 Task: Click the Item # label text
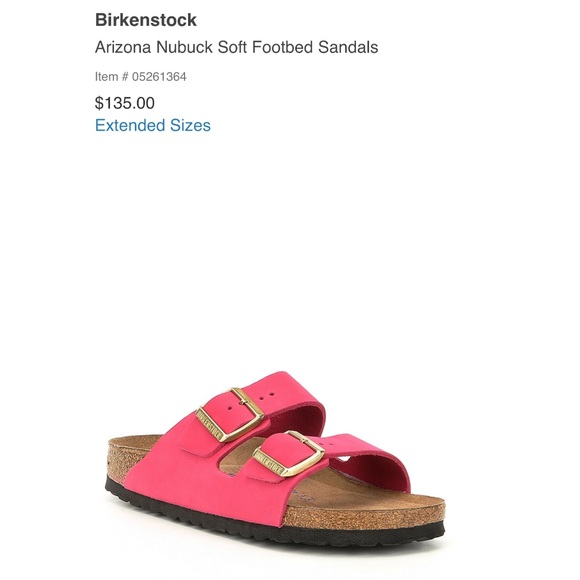(112, 77)
